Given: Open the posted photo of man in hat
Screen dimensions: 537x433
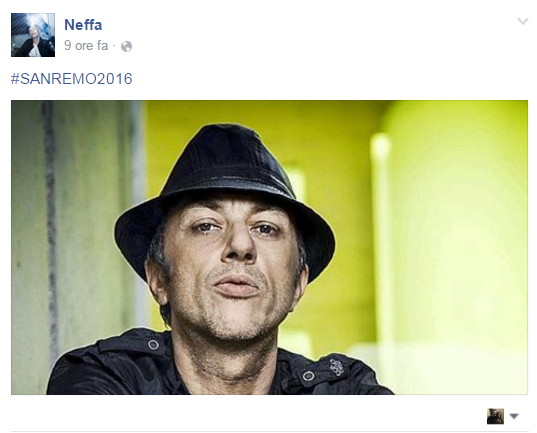Looking at the screenshot, I should click(269, 247).
